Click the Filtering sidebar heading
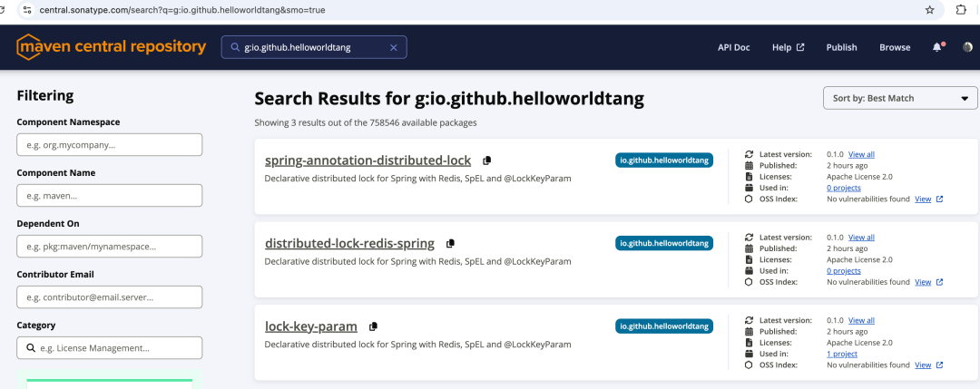 (45, 95)
